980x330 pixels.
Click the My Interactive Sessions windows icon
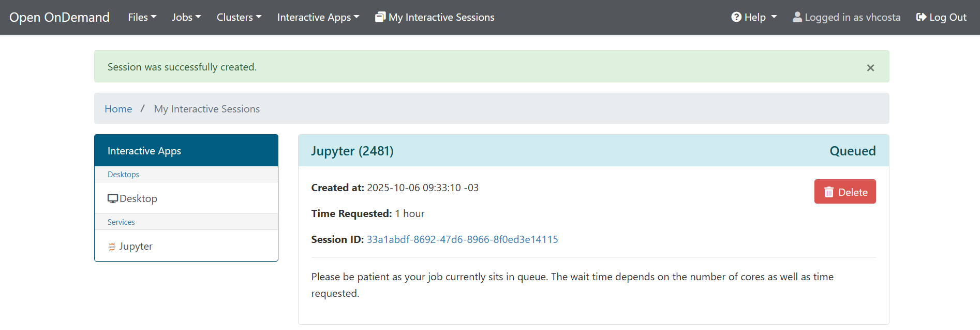click(380, 17)
